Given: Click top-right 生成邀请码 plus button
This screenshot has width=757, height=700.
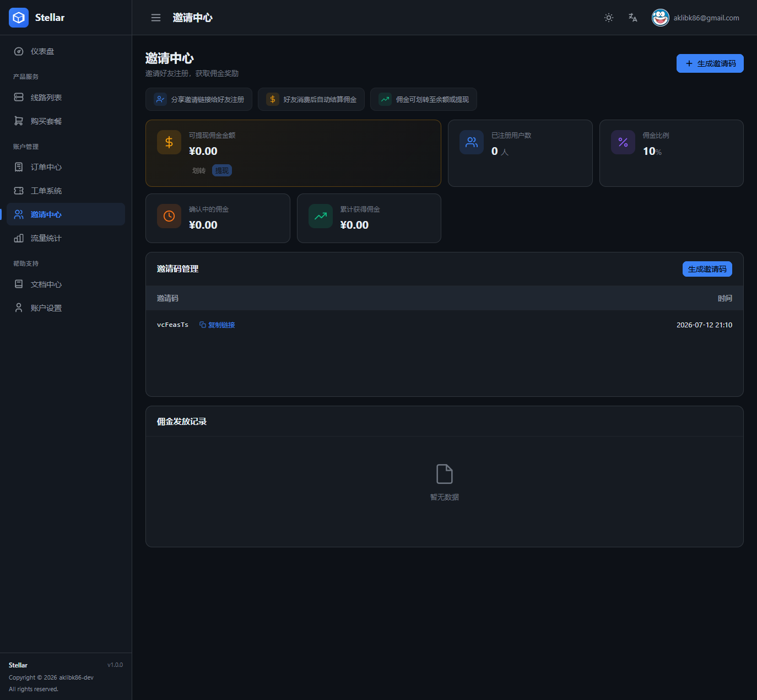Looking at the screenshot, I should [710, 63].
